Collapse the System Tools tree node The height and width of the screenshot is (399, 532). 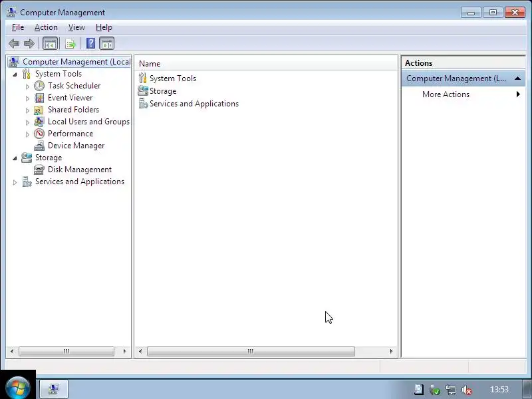coord(15,74)
